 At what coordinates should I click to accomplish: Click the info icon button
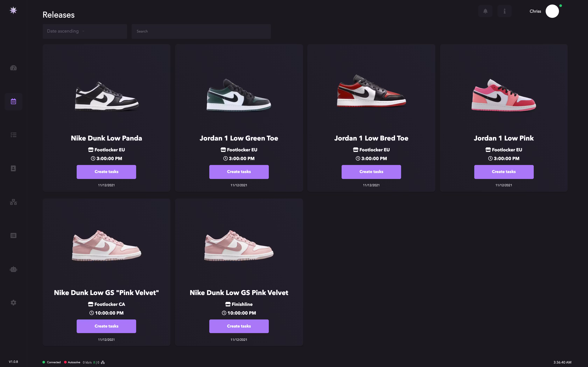pyautogui.click(x=504, y=11)
